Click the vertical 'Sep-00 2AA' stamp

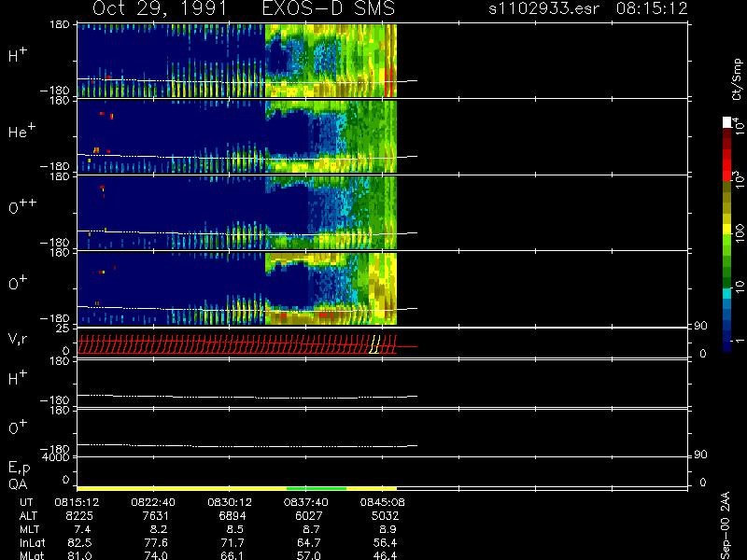[x=726, y=525]
